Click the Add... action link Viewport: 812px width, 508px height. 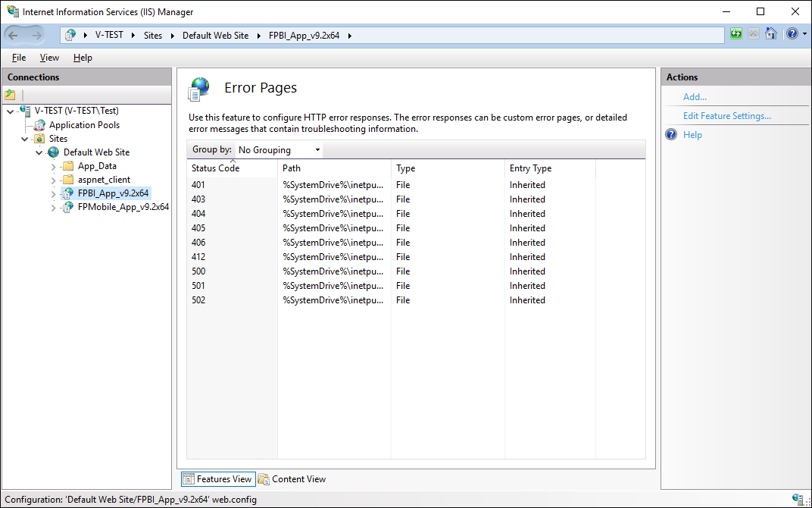click(695, 97)
